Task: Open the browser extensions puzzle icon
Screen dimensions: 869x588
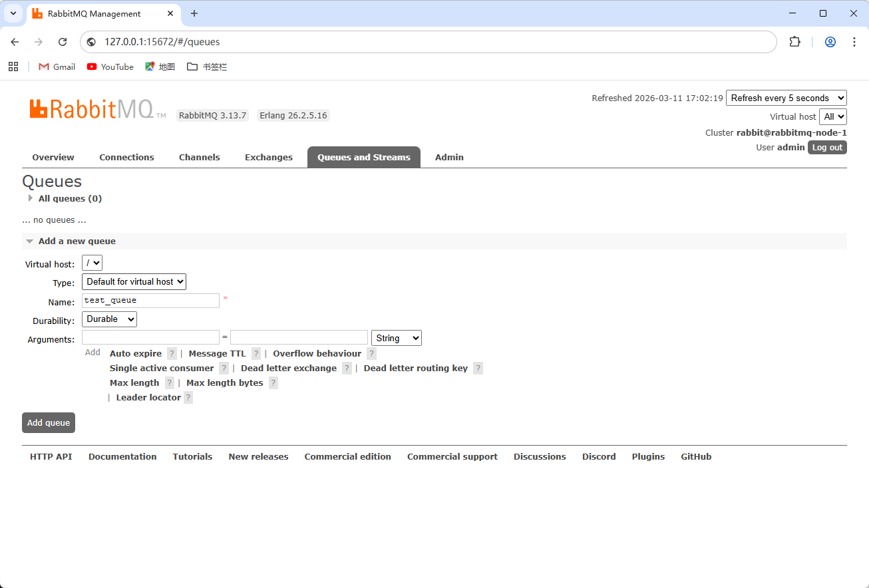Action: pos(794,42)
